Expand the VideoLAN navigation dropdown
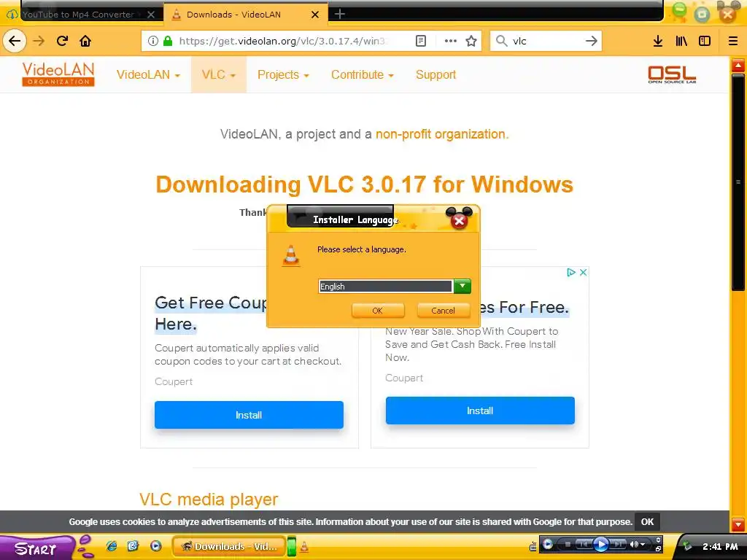The height and width of the screenshot is (560, 747). click(x=148, y=75)
